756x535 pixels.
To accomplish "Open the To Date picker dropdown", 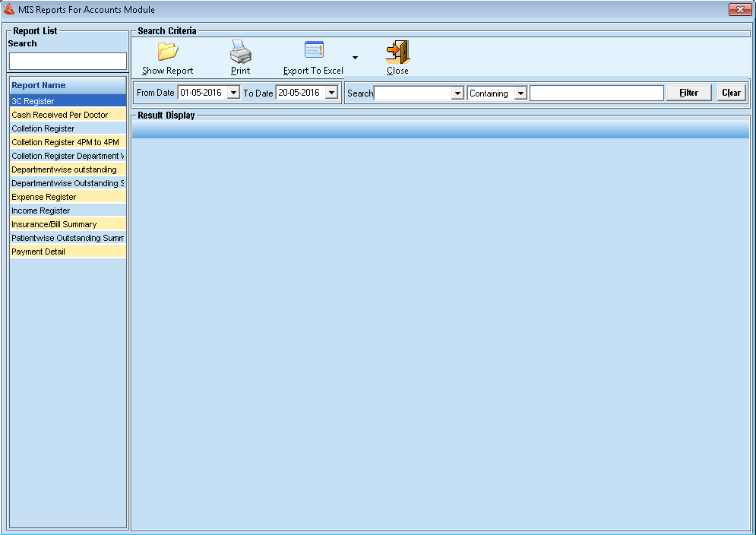I will (x=331, y=93).
